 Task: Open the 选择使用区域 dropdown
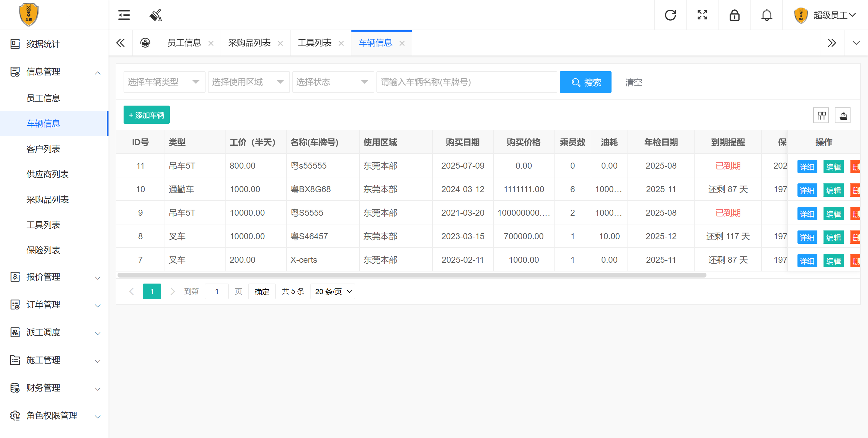tap(248, 82)
